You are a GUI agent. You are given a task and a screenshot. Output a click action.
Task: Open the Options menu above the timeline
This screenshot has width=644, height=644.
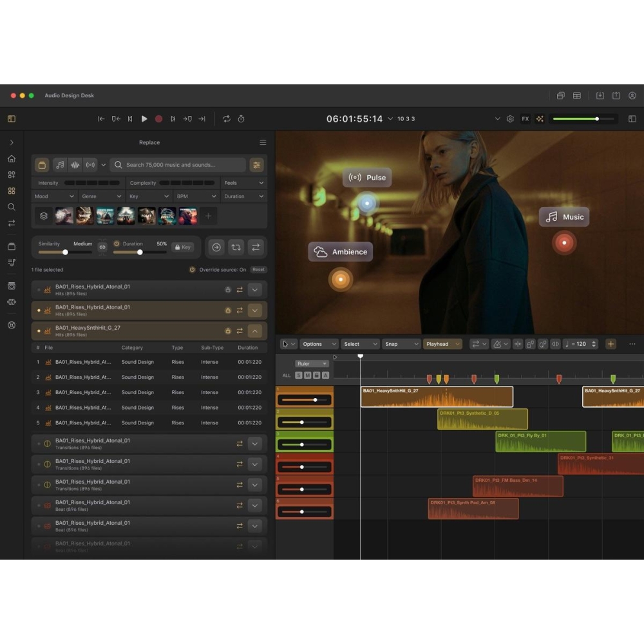tap(319, 343)
